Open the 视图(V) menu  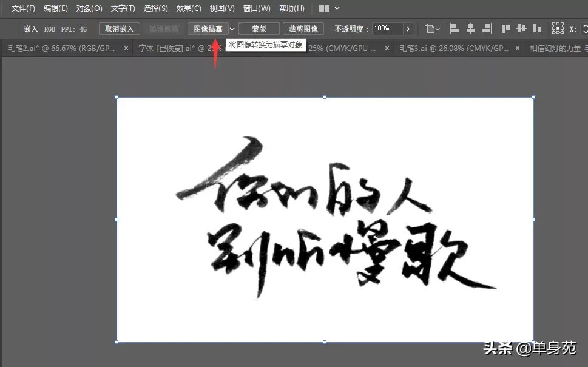[222, 8]
